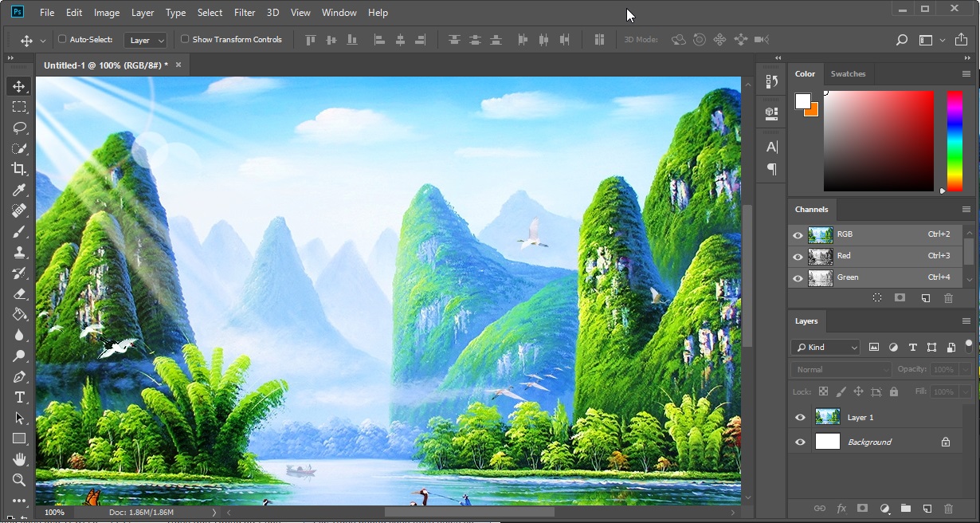Select the Lasso tool
Screen dimensions: 980x523
click(19, 128)
